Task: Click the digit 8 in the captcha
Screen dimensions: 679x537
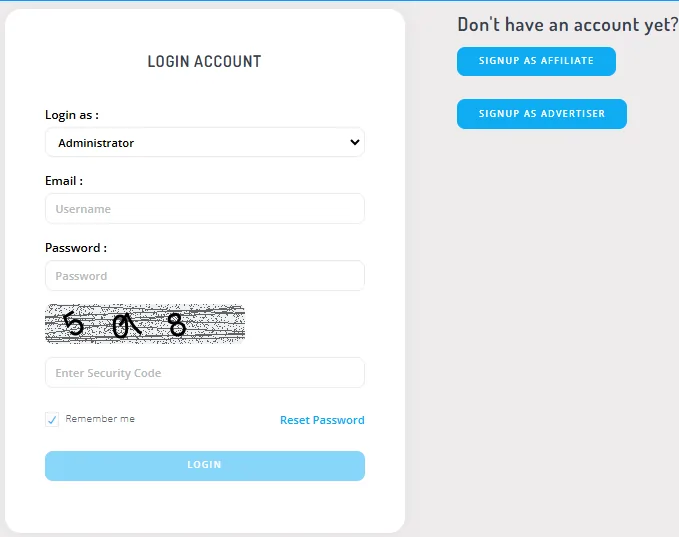Action: pos(177,325)
